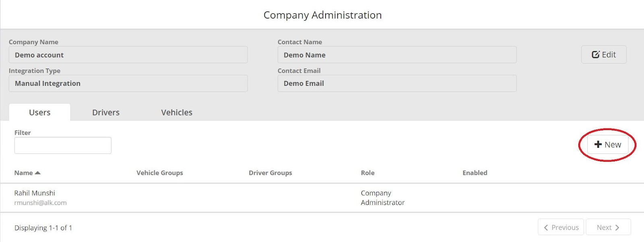Open the Rahil Munshi user row
Image resolution: width=644 pixels, height=242 pixels.
(x=35, y=193)
